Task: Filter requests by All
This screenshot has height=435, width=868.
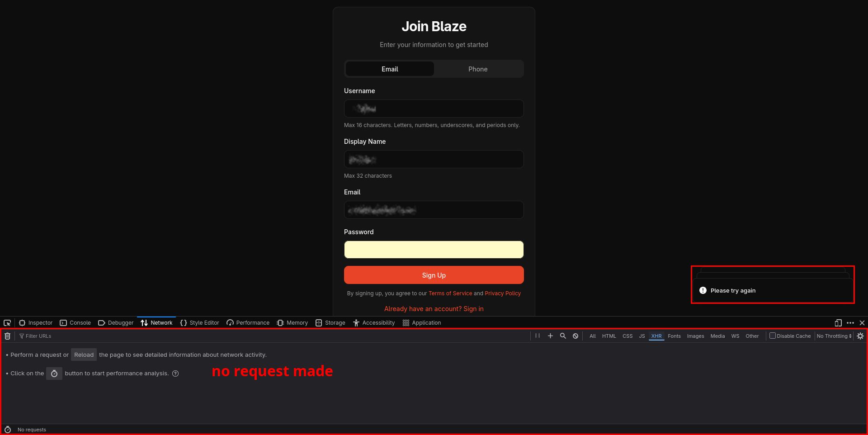Action: coord(593,336)
